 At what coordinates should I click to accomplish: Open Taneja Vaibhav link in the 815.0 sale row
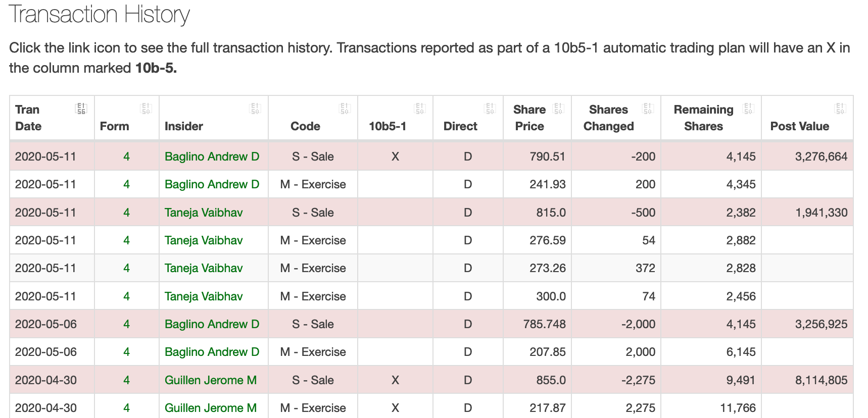pyautogui.click(x=204, y=213)
